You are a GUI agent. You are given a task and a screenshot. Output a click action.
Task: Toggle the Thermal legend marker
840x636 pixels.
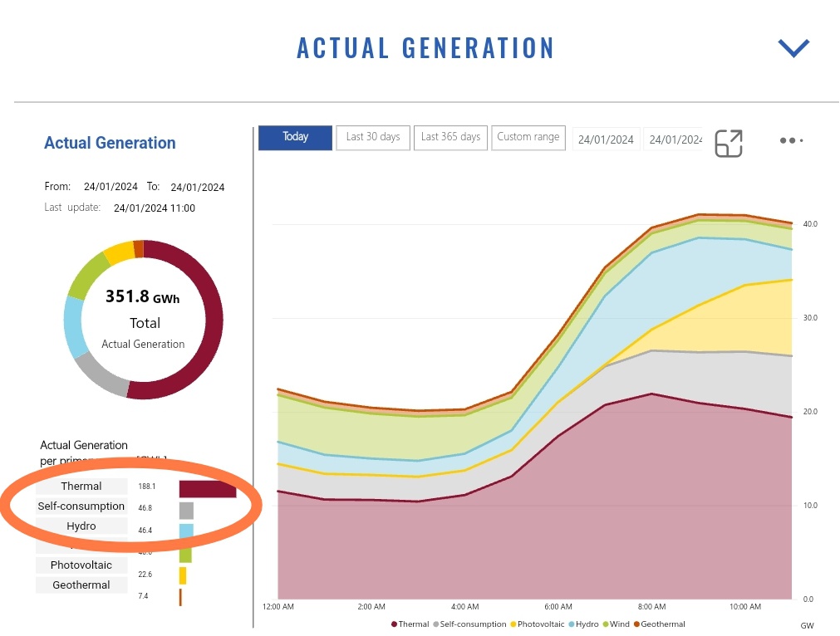coord(395,624)
